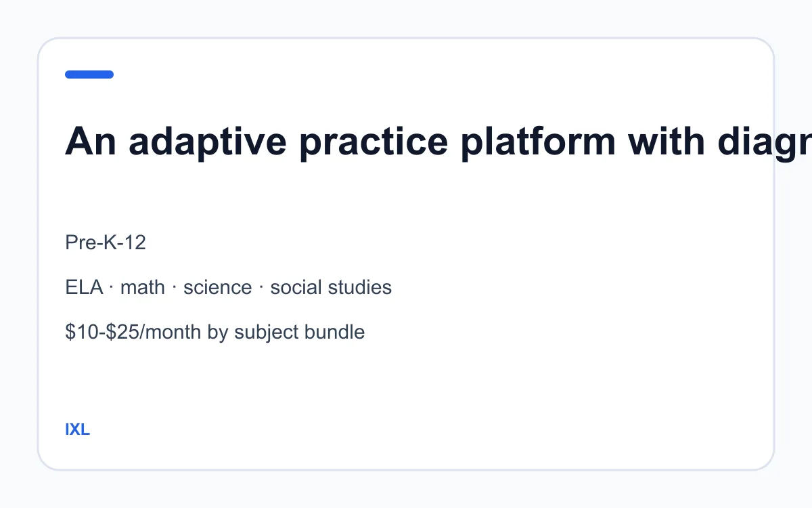The width and height of the screenshot is (812, 508).
Task: Click the word math in subjects line
Action: click(143, 287)
